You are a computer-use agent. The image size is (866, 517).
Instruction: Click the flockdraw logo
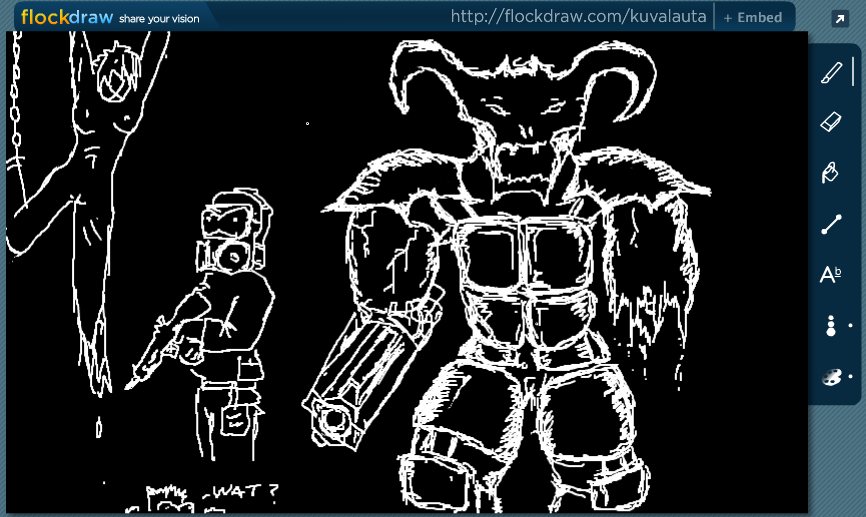point(67,16)
